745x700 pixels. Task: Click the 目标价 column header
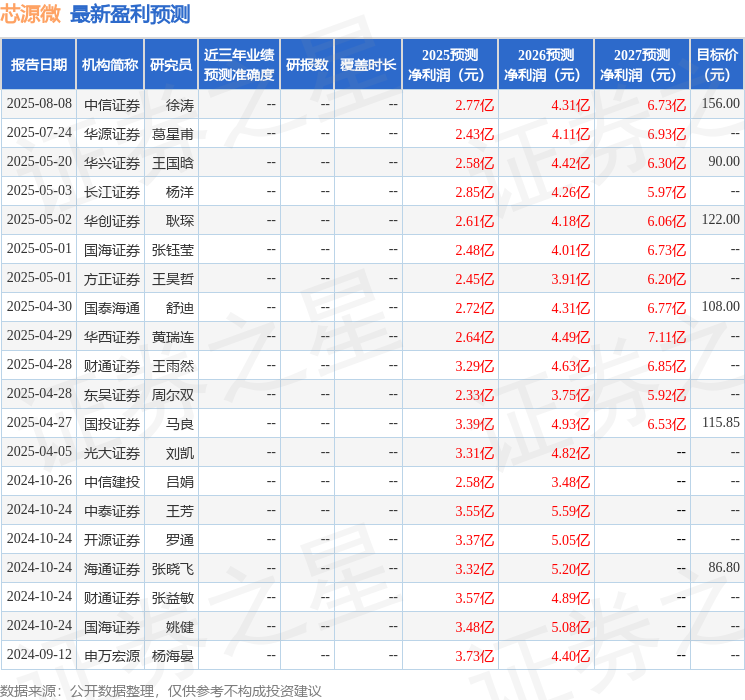716,65
